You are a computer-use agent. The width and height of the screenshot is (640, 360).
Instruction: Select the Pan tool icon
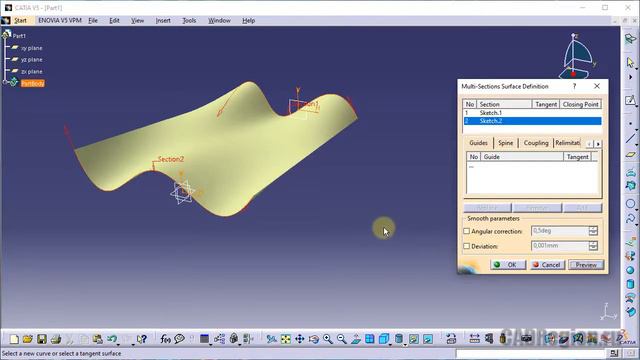pyautogui.click(x=300, y=339)
